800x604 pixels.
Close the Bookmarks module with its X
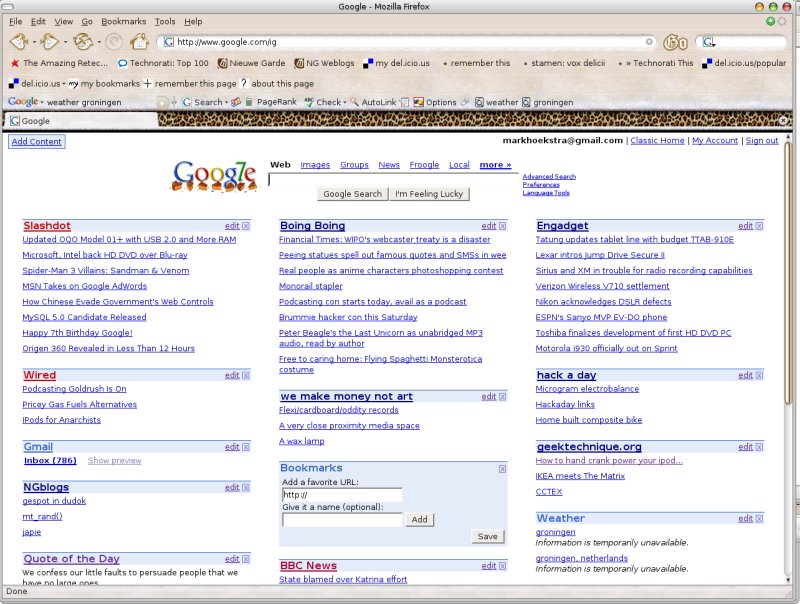click(x=503, y=469)
